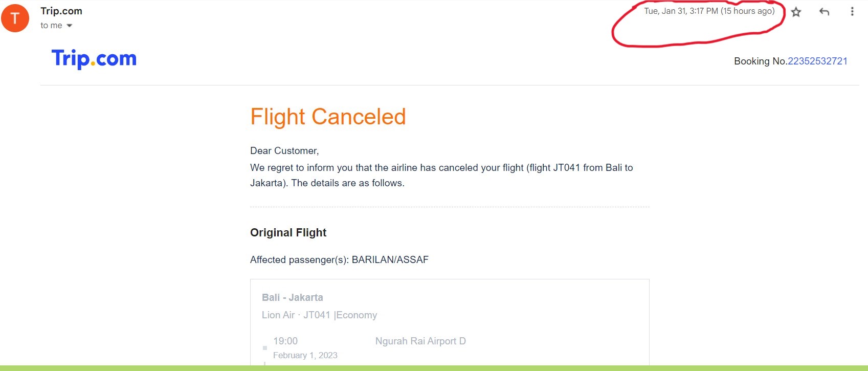The image size is (868, 371).
Task: Open the three-dot more options menu
Action: pos(852,11)
